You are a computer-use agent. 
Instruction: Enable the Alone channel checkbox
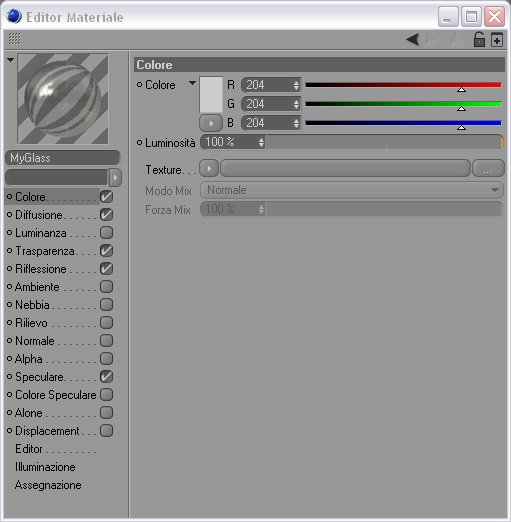[x=106, y=413]
